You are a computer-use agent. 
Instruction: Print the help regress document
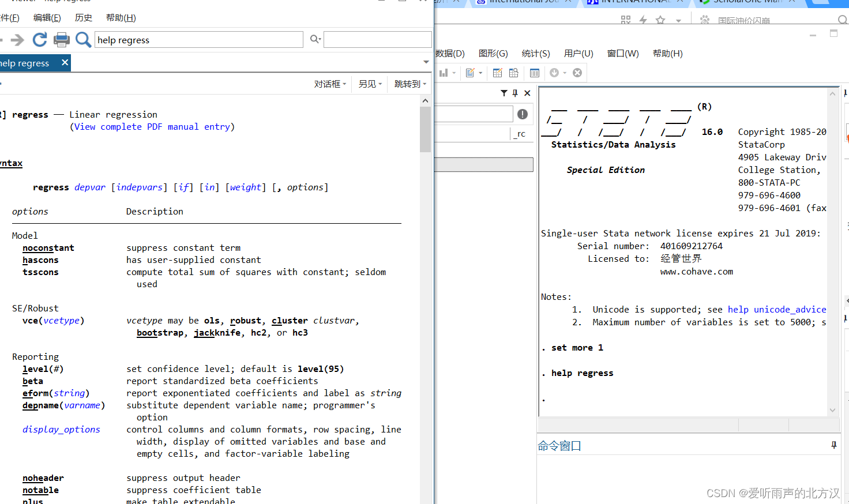61,40
